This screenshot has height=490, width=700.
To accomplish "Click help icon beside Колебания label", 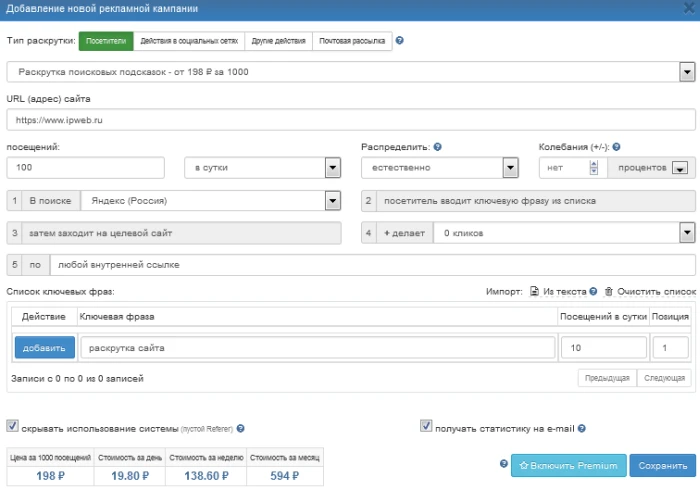I will pos(618,147).
